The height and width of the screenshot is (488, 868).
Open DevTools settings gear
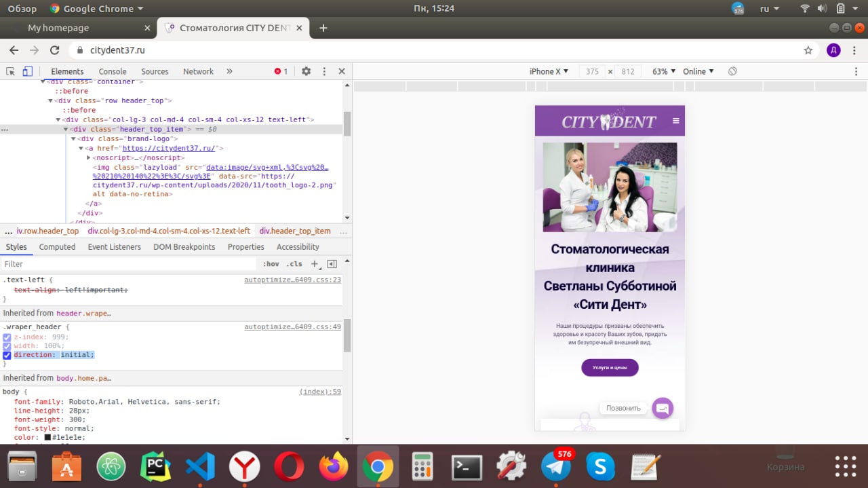(x=307, y=71)
